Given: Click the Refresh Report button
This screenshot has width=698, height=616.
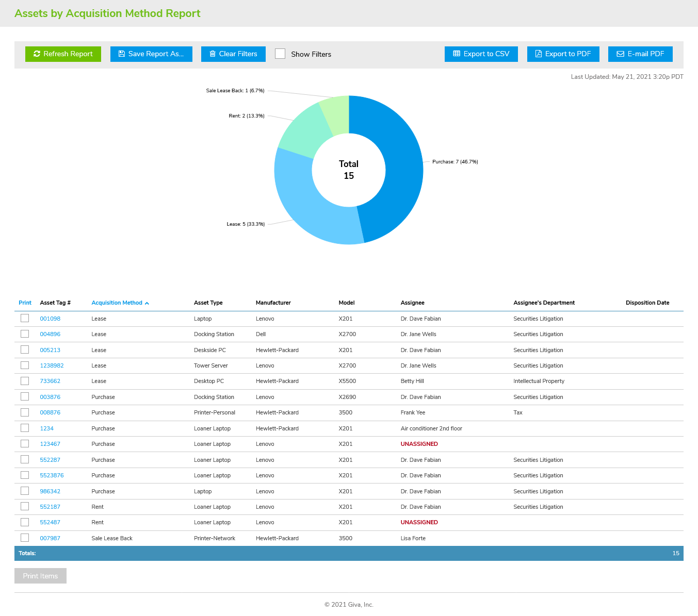Looking at the screenshot, I should pos(63,54).
